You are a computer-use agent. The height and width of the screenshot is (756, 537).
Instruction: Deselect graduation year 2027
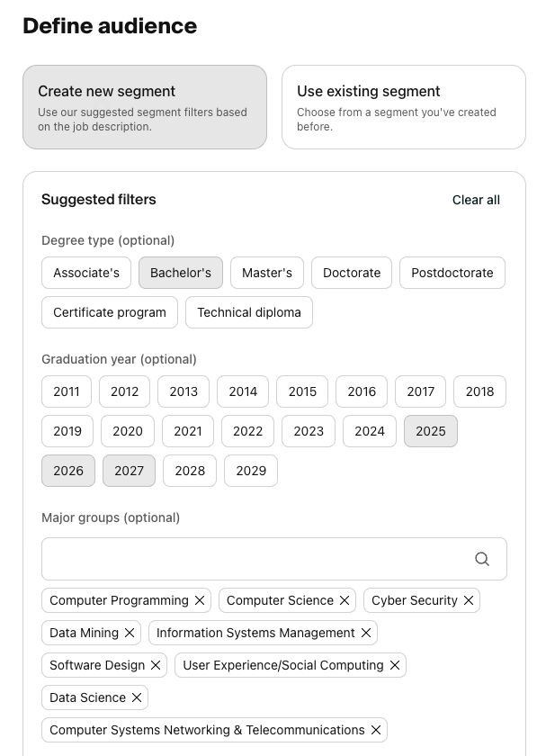click(x=130, y=471)
